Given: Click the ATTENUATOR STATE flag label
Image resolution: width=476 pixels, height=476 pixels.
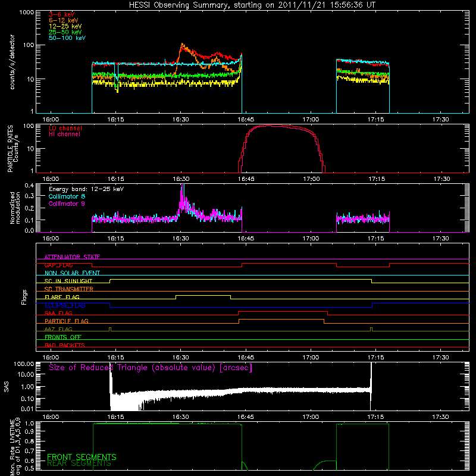Looking at the screenshot, I should (72, 257).
